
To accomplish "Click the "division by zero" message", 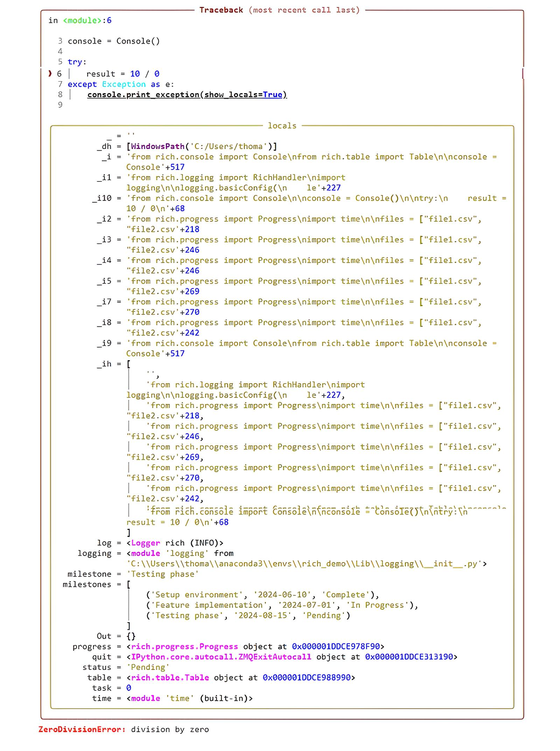I will pos(170,729).
